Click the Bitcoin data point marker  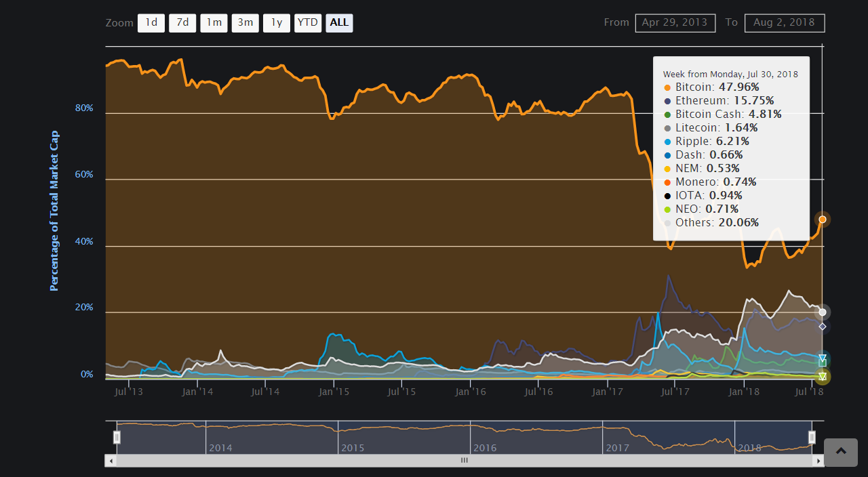823,220
